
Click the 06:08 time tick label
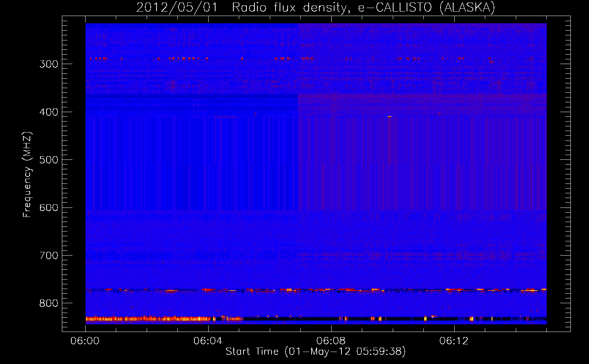click(x=331, y=341)
